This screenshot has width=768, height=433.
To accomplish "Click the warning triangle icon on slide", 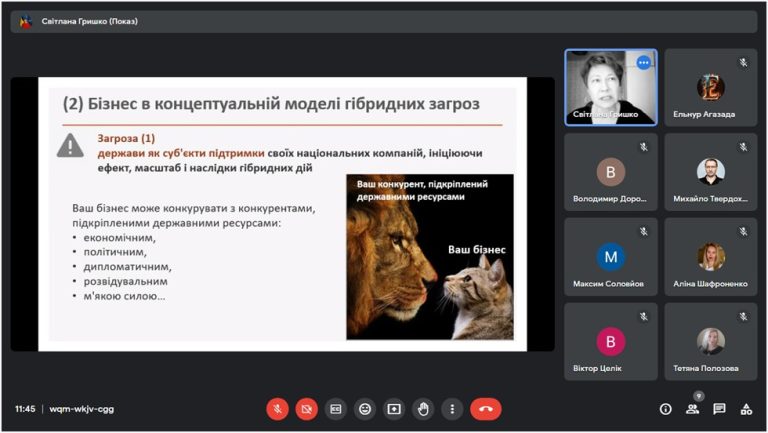I will [x=71, y=145].
